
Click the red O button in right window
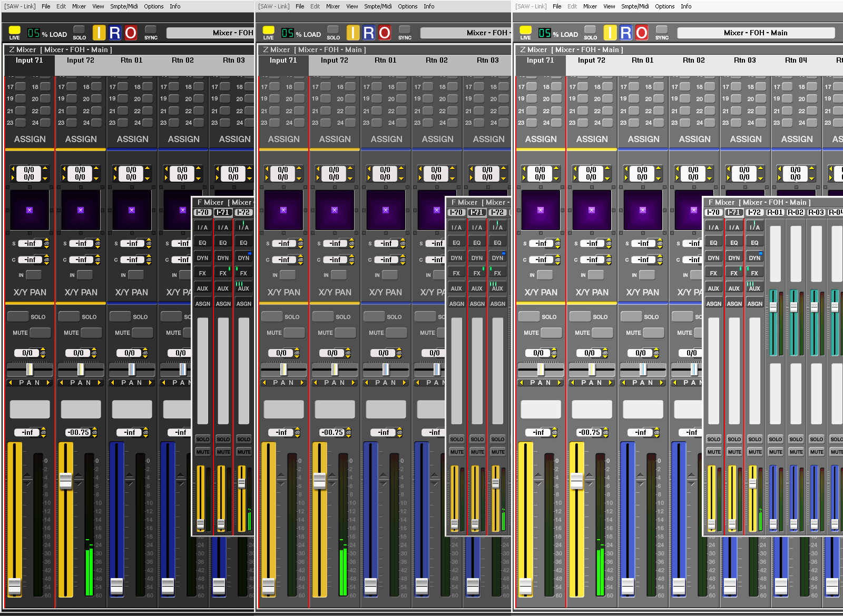[x=641, y=33]
